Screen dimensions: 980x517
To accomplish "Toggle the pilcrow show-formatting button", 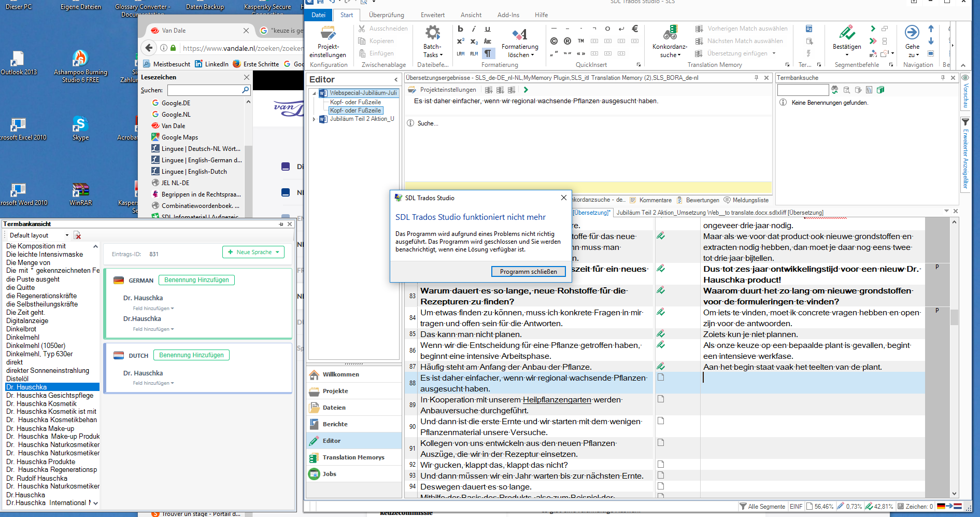I will pyautogui.click(x=487, y=53).
